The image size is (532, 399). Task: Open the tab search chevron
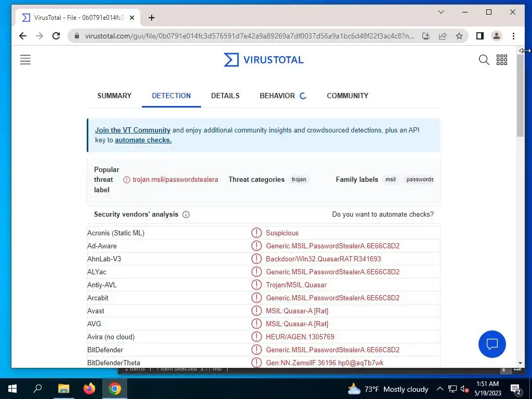441,12
